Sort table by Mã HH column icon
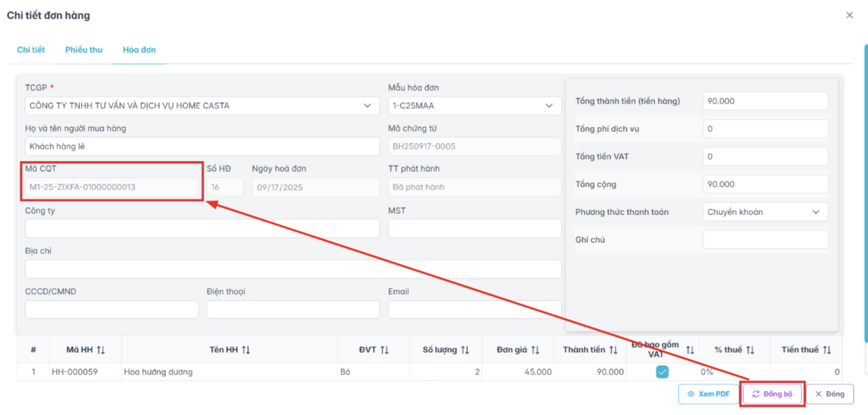This screenshot has width=868, height=415. pyautogui.click(x=101, y=350)
